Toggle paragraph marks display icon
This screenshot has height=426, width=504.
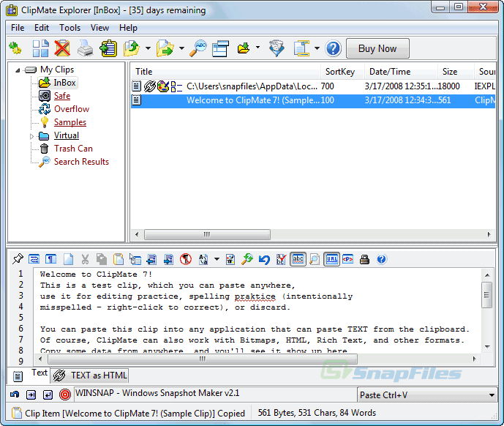51,259
